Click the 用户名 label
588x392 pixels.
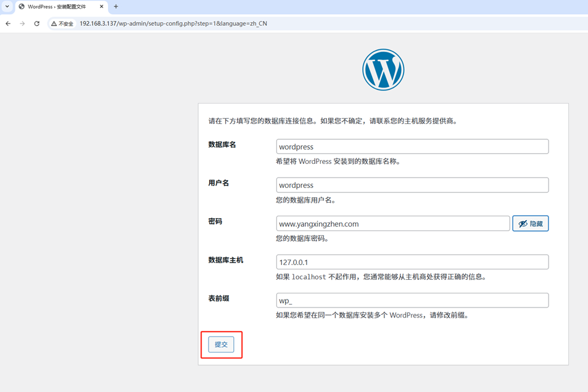click(218, 183)
